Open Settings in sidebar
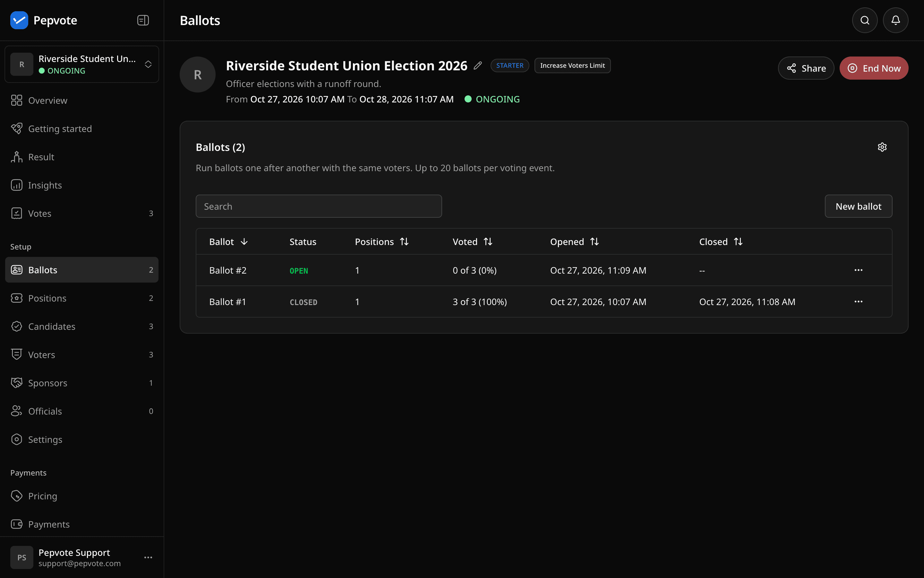 (82, 440)
